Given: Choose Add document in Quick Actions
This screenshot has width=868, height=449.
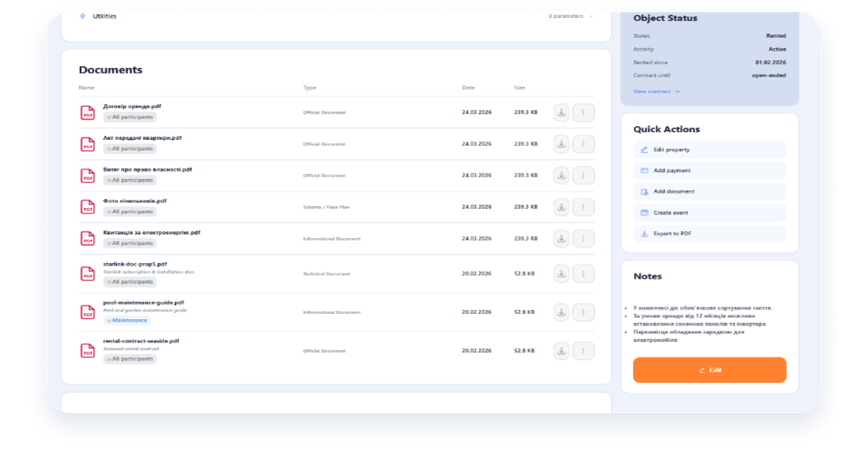Looking at the screenshot, I should (710, 191).
